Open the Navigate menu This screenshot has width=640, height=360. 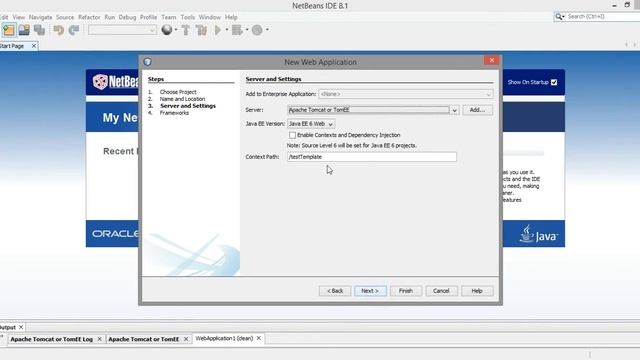[40, 17]
